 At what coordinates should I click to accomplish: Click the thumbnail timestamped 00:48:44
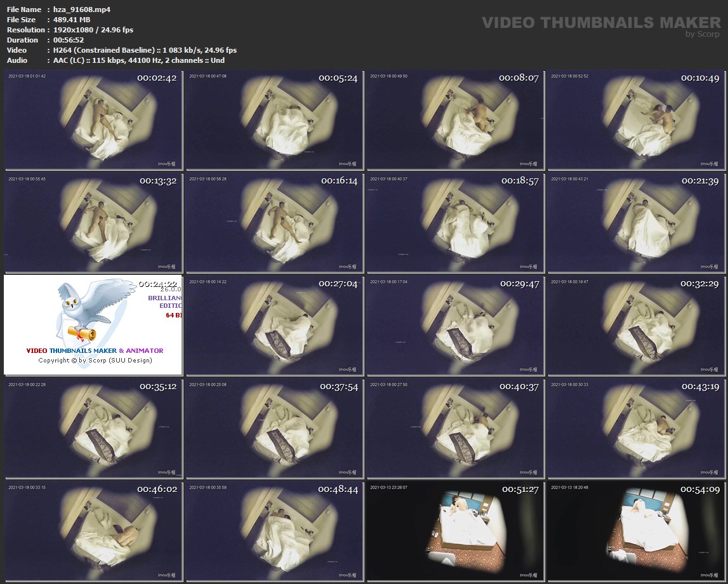(x=274, y=531)
